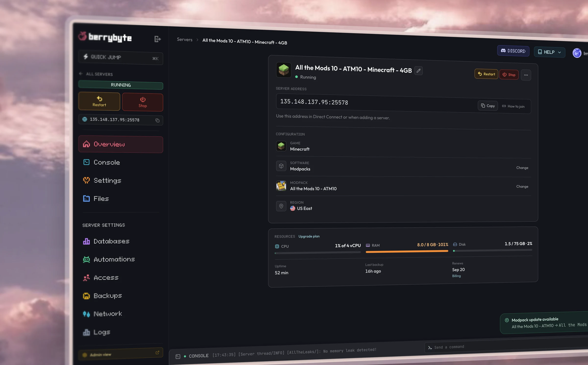Click the Copy address button
The height and width of the screenshot is (365, 588).
click(x=488, y=106)
